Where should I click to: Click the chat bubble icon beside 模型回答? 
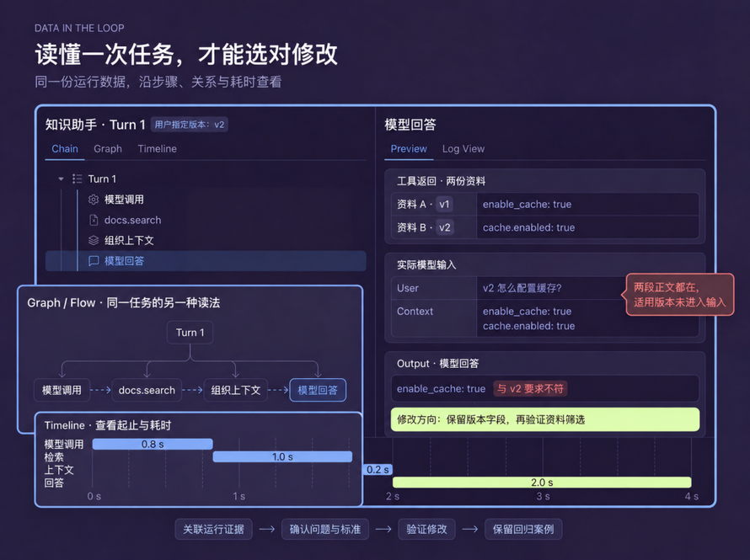click(x=94, y=261)
